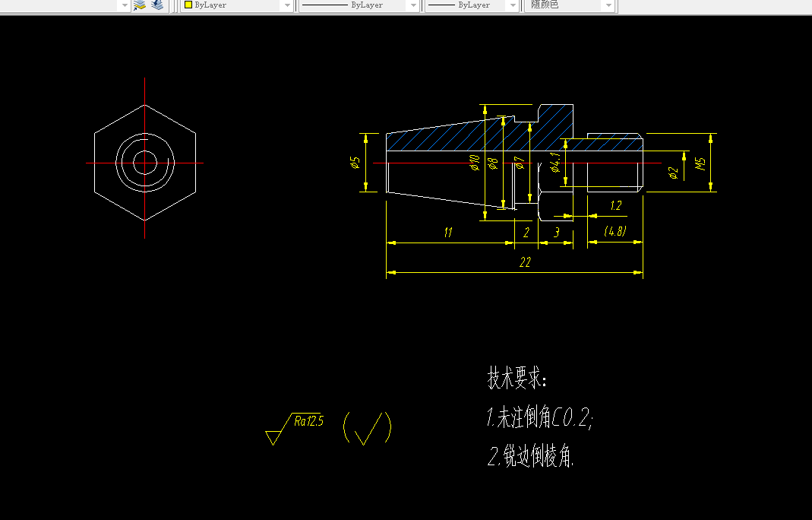Click the Make Object's Layer Current icon

coord(139,5)
